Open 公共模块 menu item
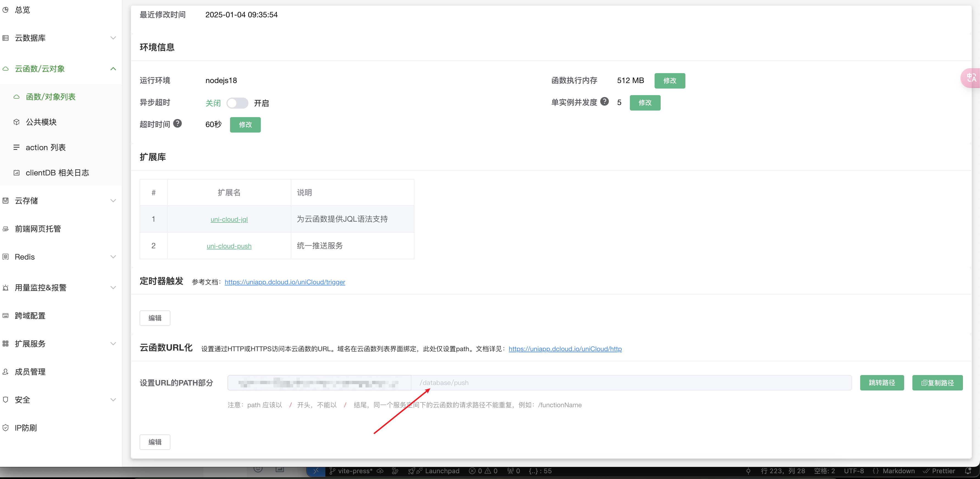980x479 pixels. [61, 122]
